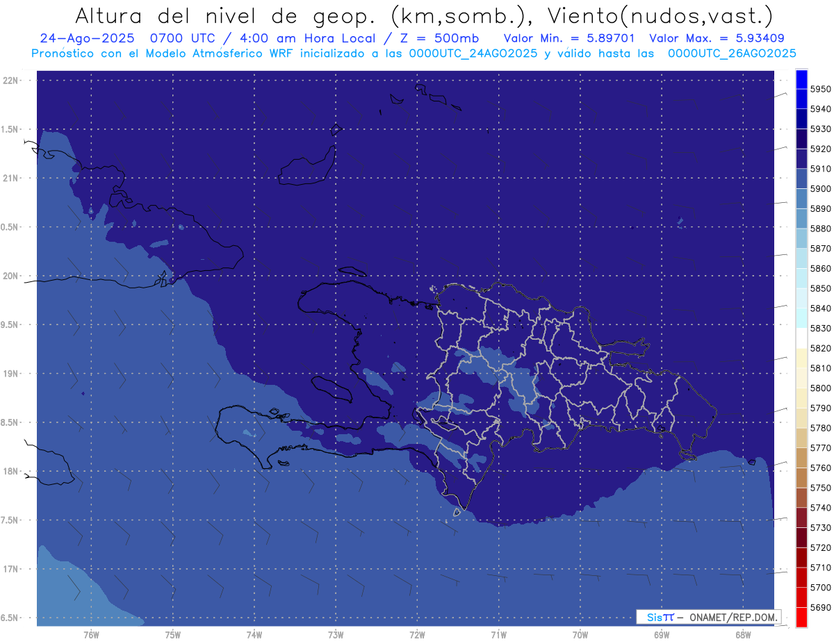
Task: Click the '5690' colorbar label
Action: (821, 607)
